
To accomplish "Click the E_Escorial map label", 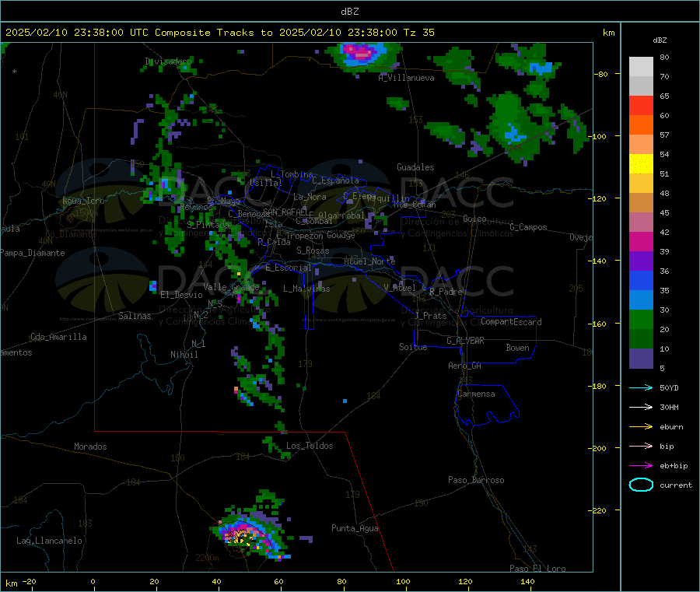I will 288,268.
